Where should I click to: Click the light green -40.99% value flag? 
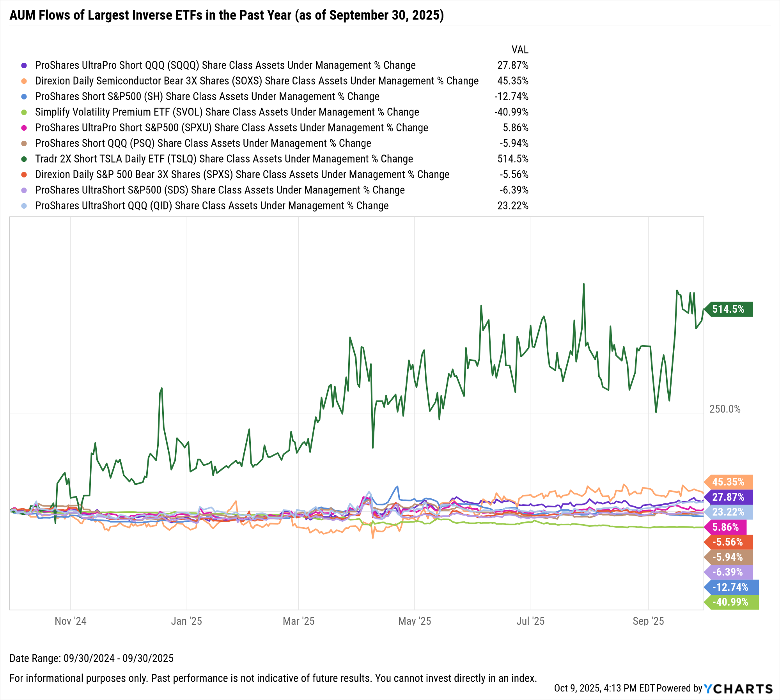tap(730, 602)
